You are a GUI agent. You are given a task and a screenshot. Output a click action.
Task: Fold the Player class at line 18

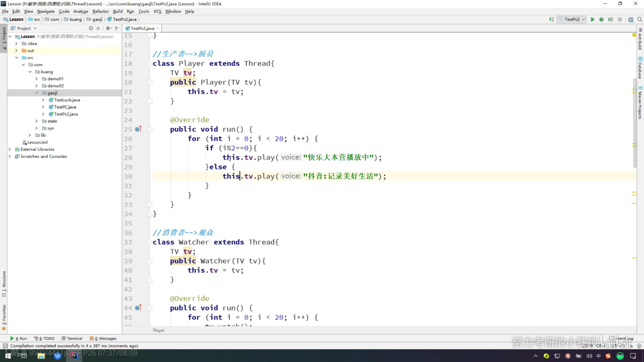pos(150,63)
